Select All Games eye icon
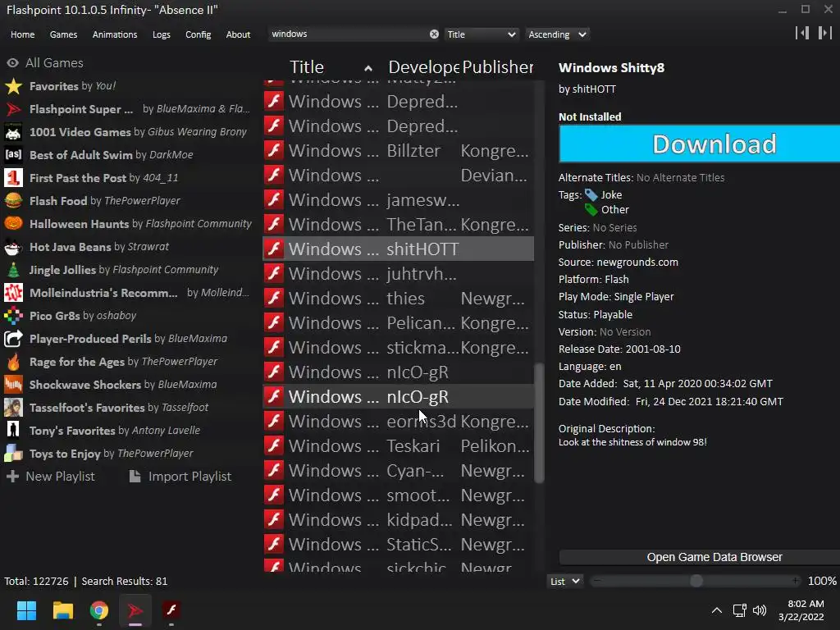 (x=12, y=62)
